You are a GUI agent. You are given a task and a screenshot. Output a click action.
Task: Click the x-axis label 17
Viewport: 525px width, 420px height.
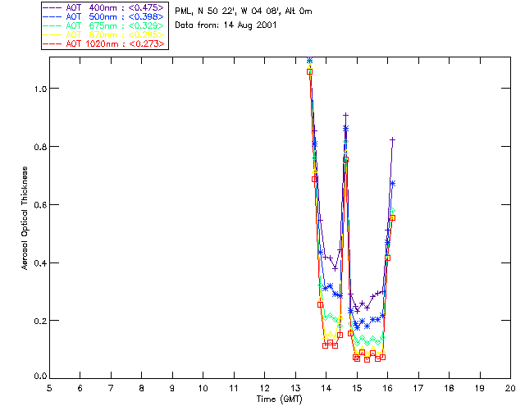[418, 388]
